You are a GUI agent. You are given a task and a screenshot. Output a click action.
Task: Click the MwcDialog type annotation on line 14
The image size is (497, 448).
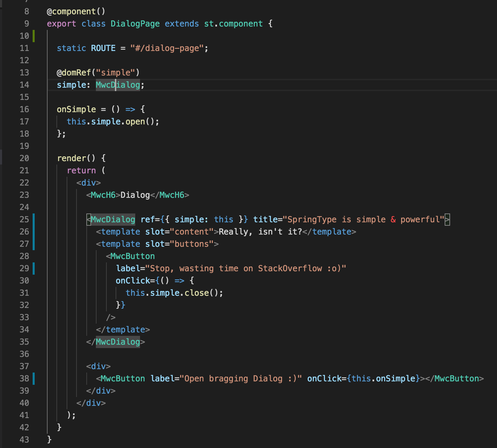point(118,85)
